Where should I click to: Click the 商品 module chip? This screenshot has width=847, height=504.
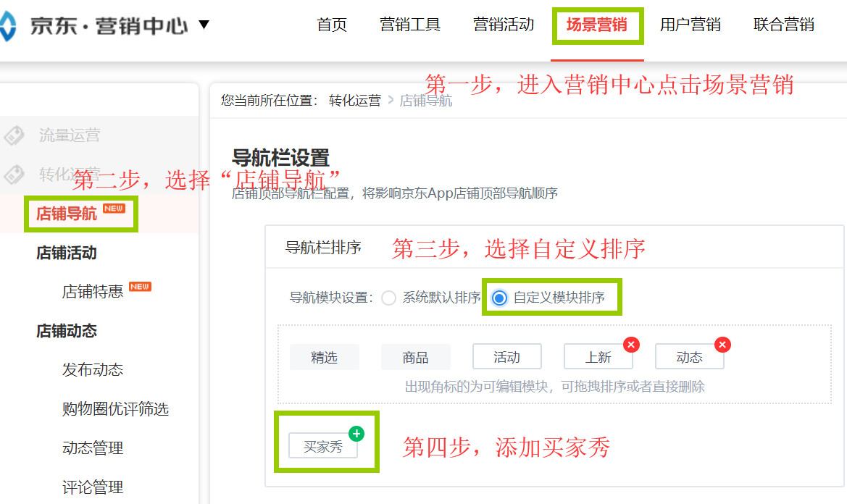[x=415, y=357]
